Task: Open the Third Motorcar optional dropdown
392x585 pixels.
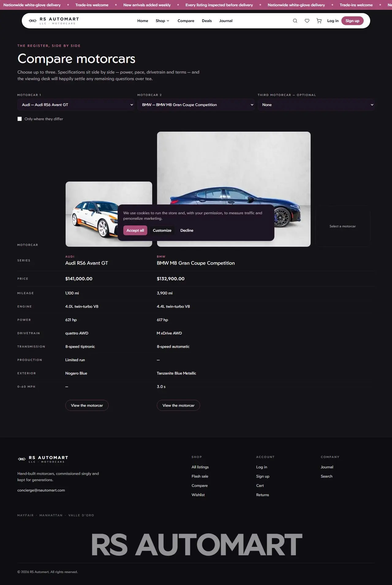Action: 316,105
